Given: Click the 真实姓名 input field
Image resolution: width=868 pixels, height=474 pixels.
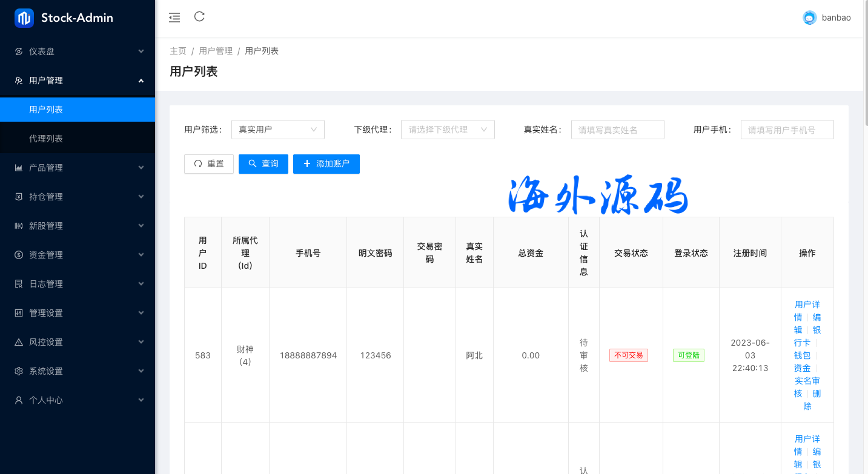Looking at the screenshot, I should [617, 130].
